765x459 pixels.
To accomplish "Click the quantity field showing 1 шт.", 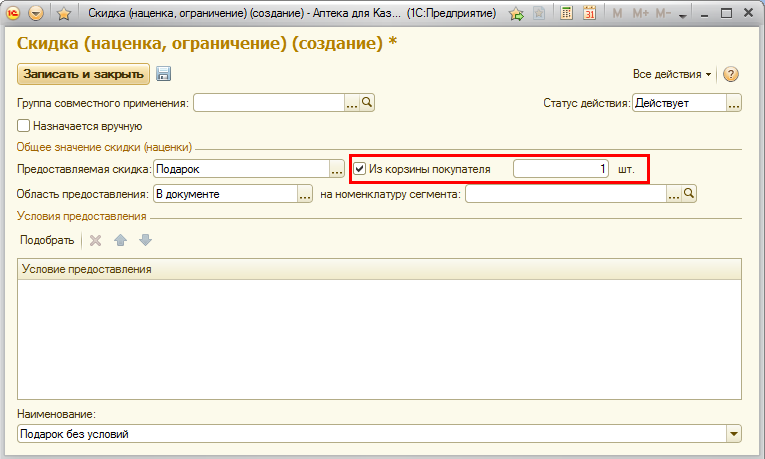I will pos(560,169).
